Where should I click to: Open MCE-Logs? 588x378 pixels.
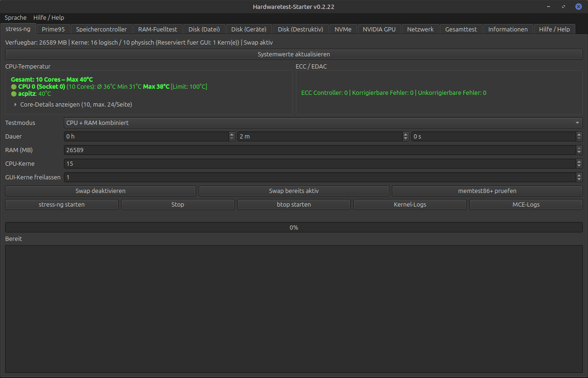pos(526,205)
